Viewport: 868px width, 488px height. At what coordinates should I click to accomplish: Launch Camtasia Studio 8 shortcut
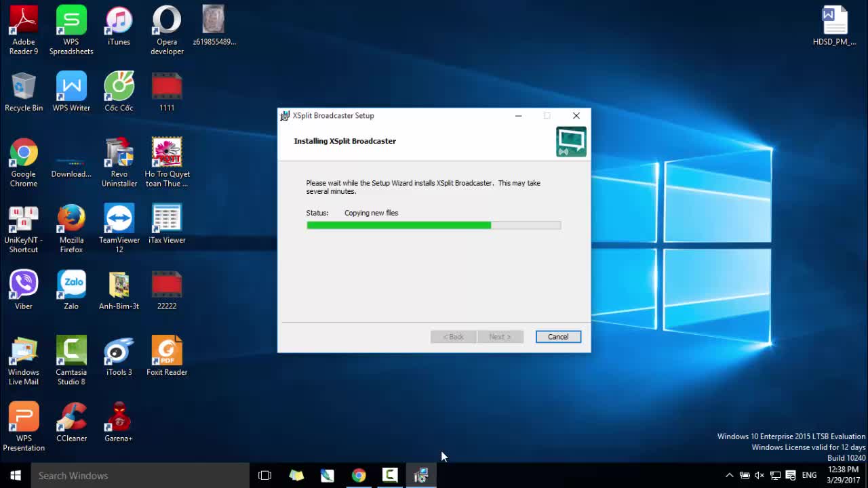71,361
